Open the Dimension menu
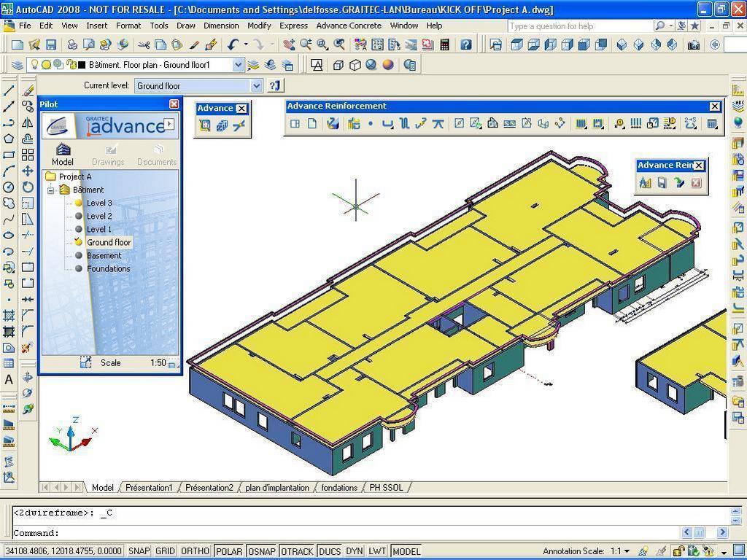 point(221,26)
